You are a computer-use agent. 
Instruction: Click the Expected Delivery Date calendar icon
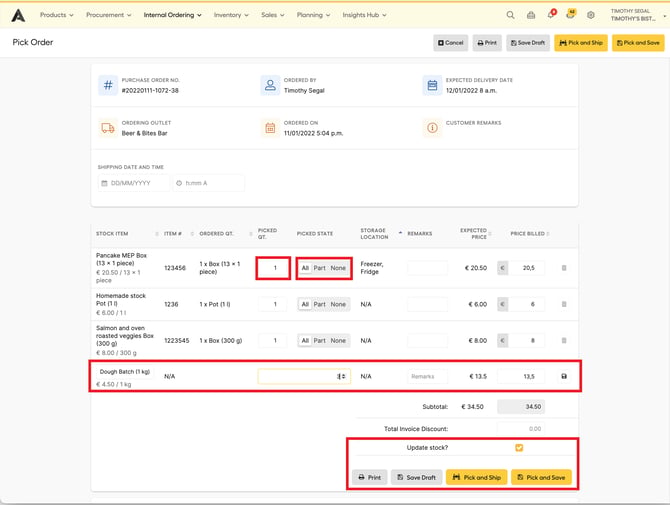tap(432, 85)
